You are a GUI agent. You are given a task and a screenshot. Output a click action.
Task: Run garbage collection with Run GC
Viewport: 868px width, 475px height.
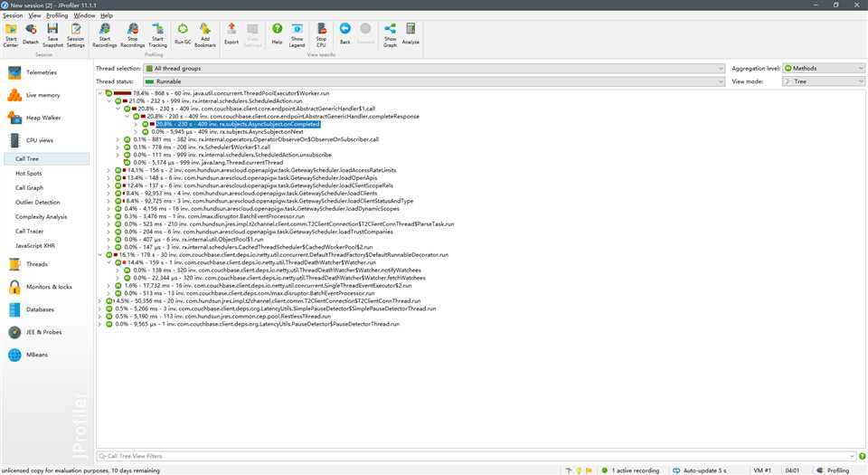[183, 34]
